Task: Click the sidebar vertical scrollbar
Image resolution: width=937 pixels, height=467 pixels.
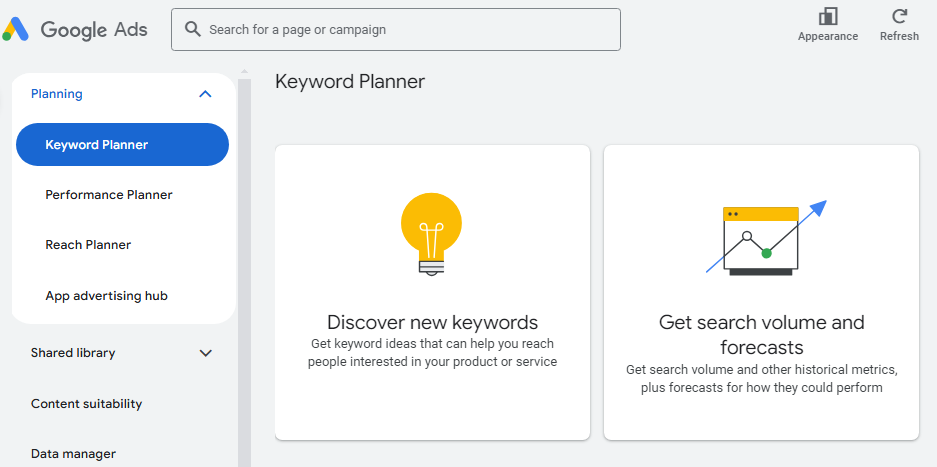Action: pos(244,272)
